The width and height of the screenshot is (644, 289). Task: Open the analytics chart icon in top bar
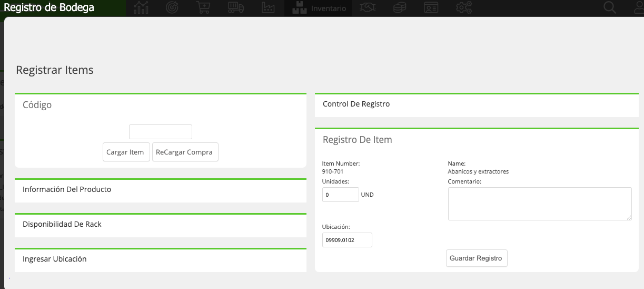pos(141,8)
